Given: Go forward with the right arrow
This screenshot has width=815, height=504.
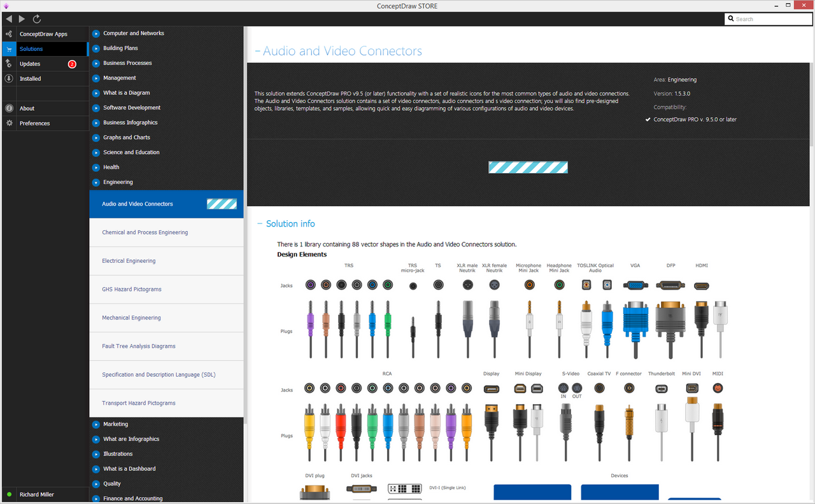Looking at the screenshot, I should click(22, 19).
